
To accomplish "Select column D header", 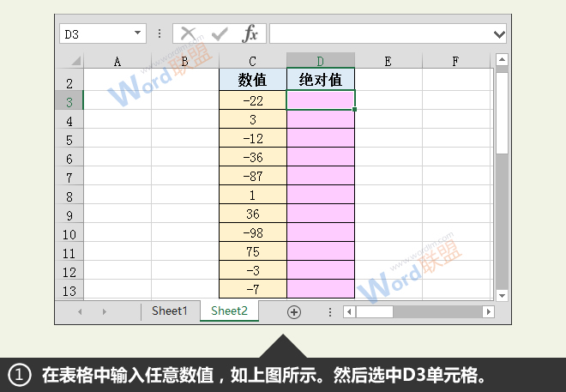I will (320, 61).
